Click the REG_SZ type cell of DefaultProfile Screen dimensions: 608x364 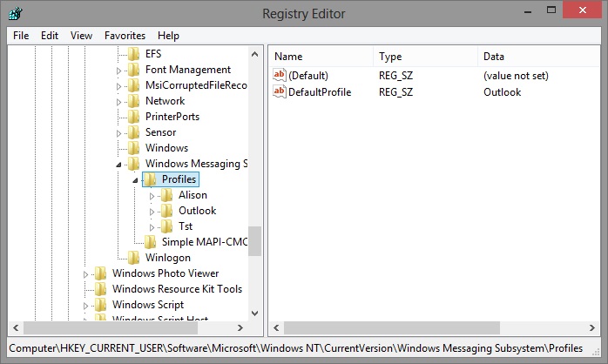(396, 92)
